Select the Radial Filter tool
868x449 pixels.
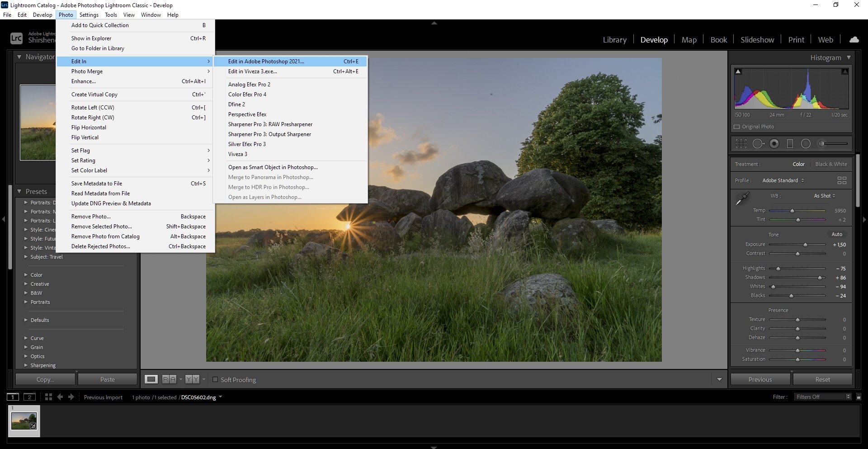coord(806,144)
